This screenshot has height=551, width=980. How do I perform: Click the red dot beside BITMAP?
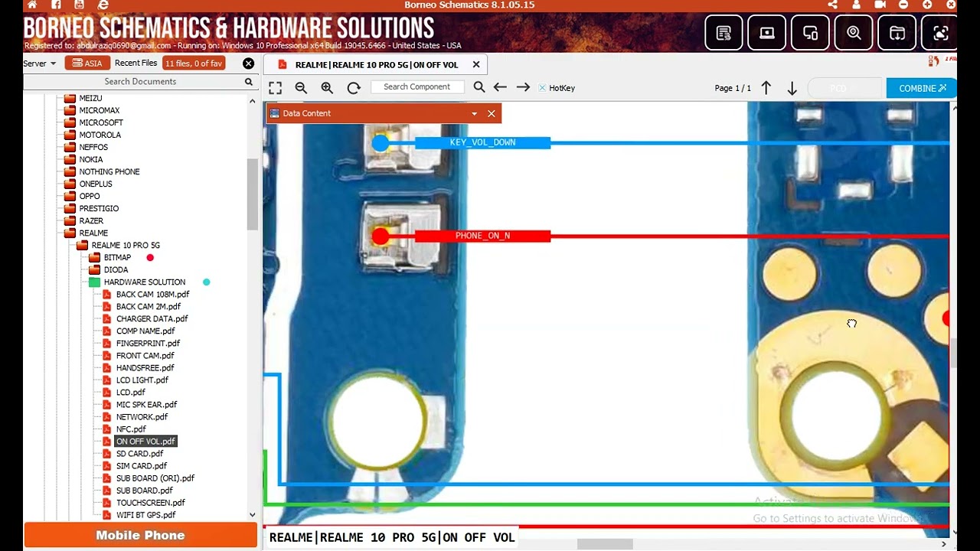[150, 258]
